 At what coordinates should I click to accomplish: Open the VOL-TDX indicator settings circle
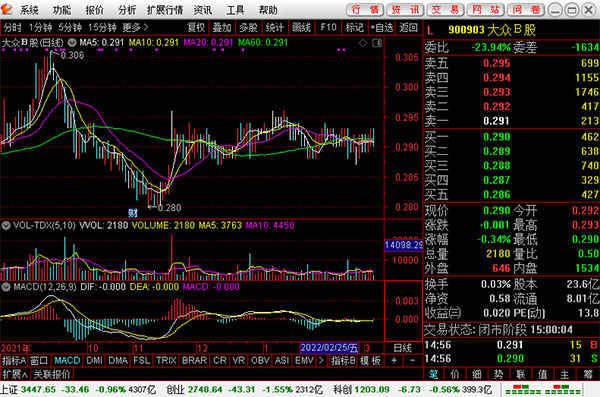[6, 225]
